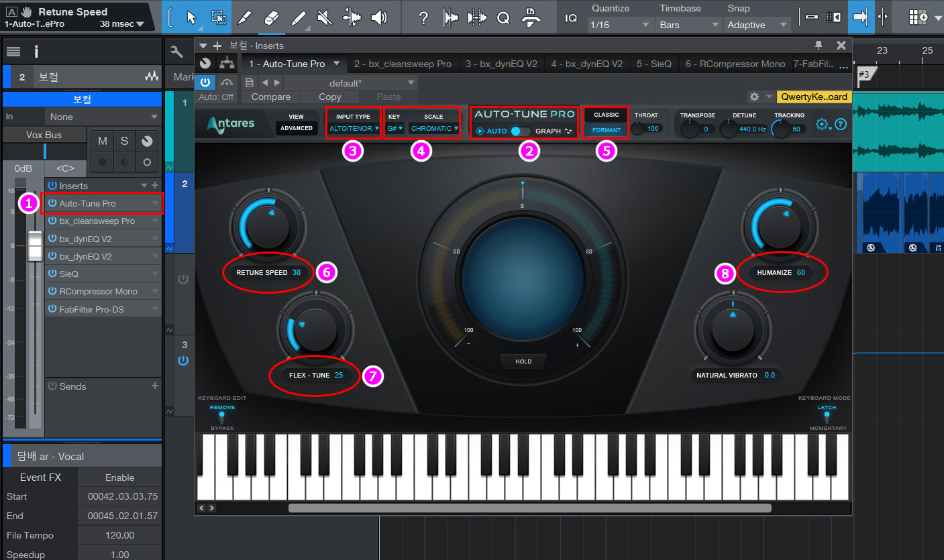
Task: Toggle Auto/Graph mode switch
Action: pyautogui.click(x=520, y=131)
